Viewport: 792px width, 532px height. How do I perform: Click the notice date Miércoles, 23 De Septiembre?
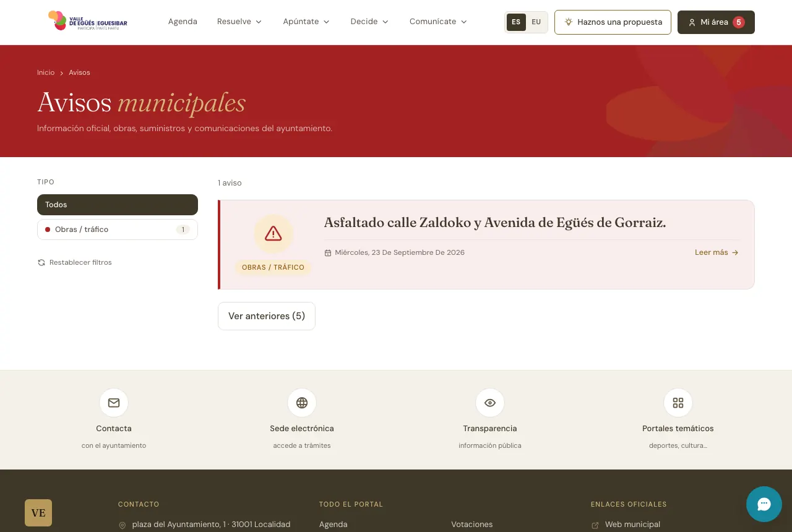pyautogui.click(x=400, y=252)
